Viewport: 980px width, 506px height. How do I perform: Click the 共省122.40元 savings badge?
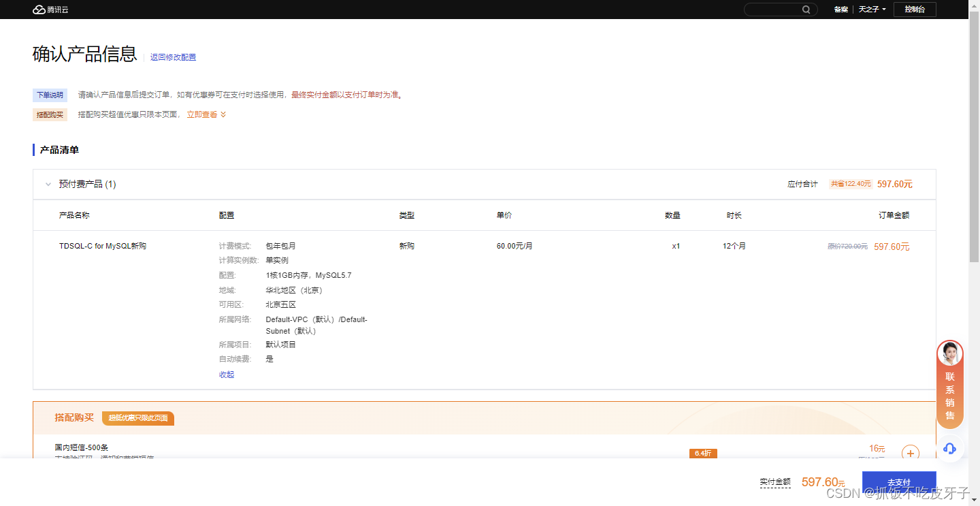851,184
